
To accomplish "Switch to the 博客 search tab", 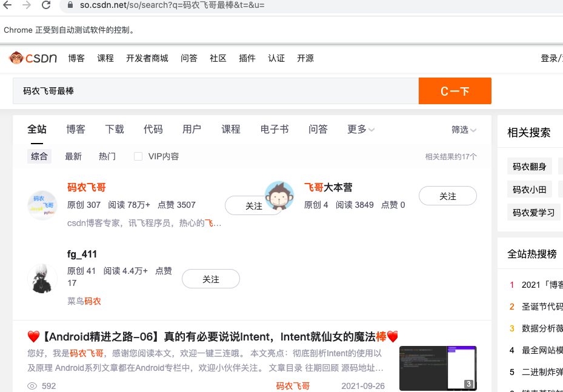I will (x=75, y=129).
